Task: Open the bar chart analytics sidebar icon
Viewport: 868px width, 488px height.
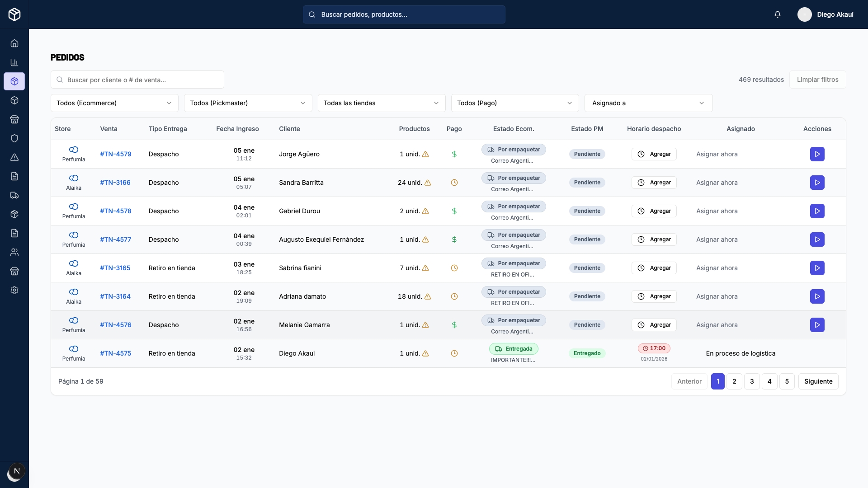Action: pyautogui.click(x=14, y=62)
